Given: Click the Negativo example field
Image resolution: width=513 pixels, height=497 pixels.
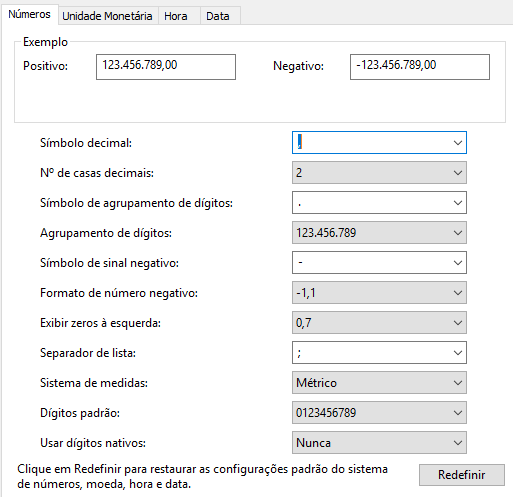Looking at the screenshot, I should (x=420, y=67).
